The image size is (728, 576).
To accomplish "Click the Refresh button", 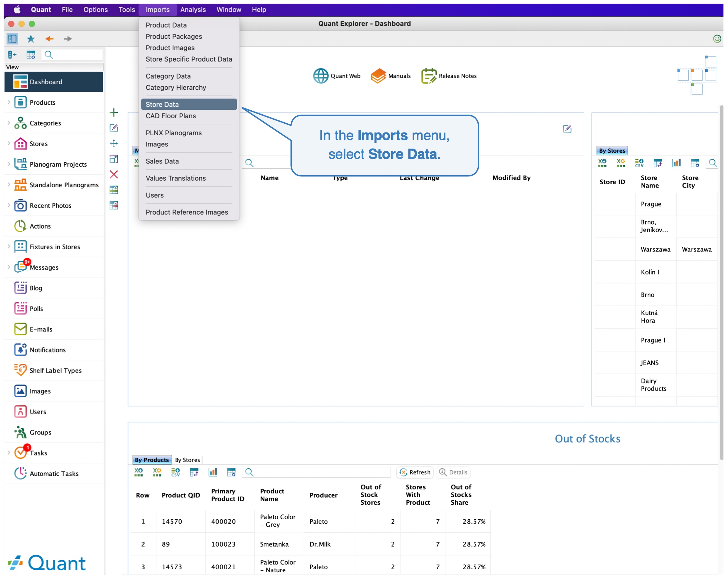I will [x=415, y=472].
